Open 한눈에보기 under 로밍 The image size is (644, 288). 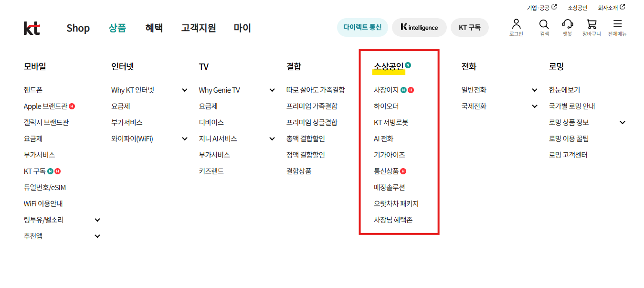[565, 90]
